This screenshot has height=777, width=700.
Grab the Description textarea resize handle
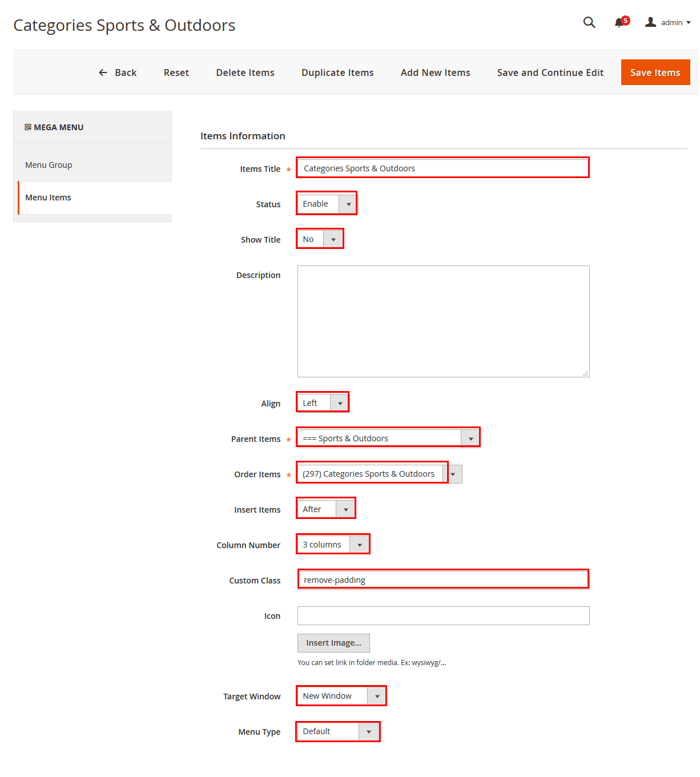click(x=585, y=373)
